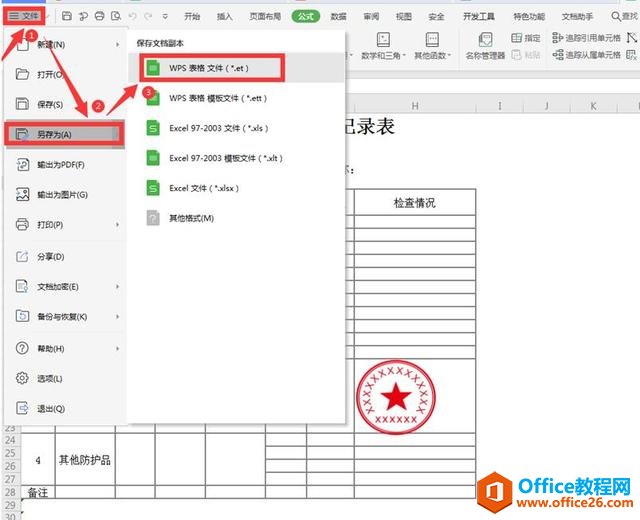Choose 保存(S) in the file menu
The image size is (640, 520).
64,104
